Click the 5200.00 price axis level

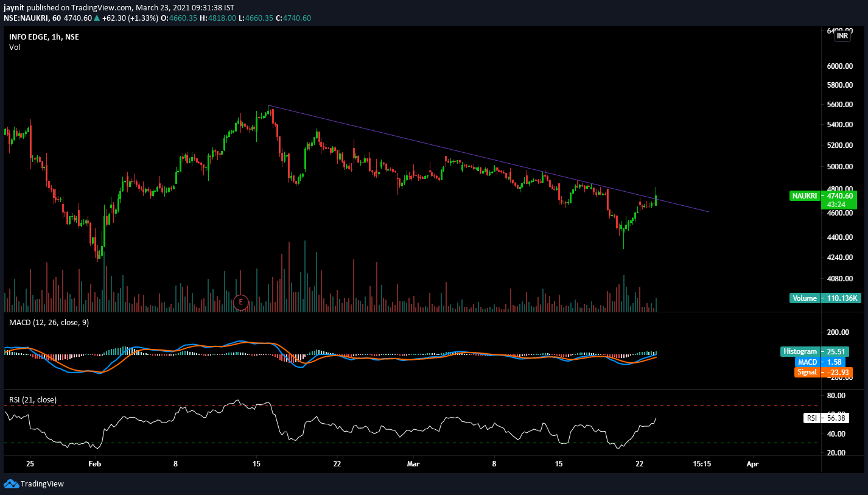pyautogui.click(x=839, y=146)
